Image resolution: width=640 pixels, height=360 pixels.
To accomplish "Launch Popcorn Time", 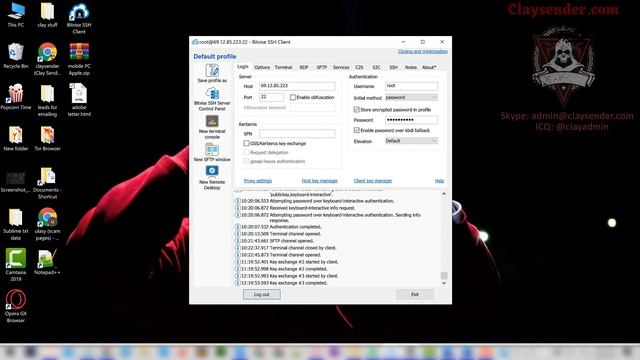I will [16, 97].
